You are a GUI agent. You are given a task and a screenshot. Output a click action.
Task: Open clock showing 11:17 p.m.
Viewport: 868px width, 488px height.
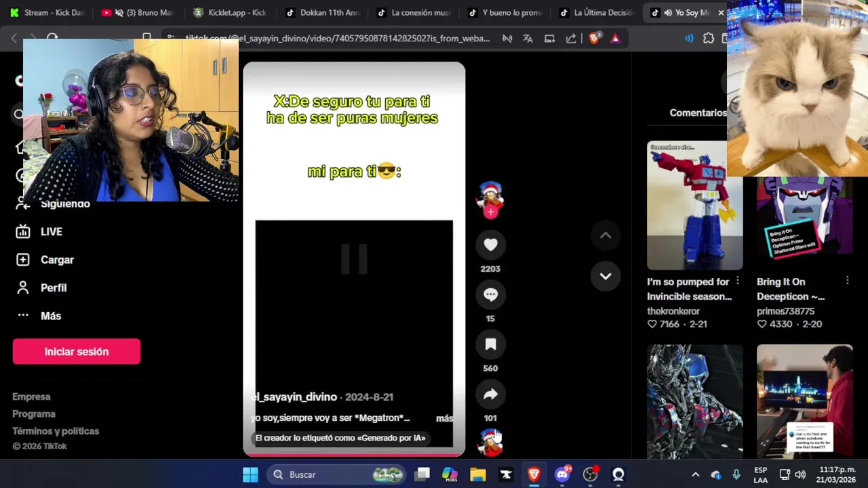click(837, 474)
